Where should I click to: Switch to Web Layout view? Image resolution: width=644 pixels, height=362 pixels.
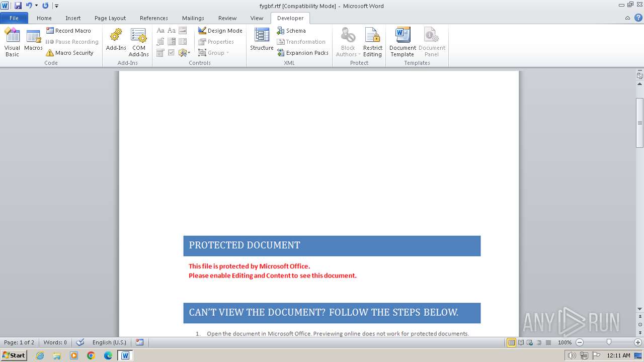(530, 342)
